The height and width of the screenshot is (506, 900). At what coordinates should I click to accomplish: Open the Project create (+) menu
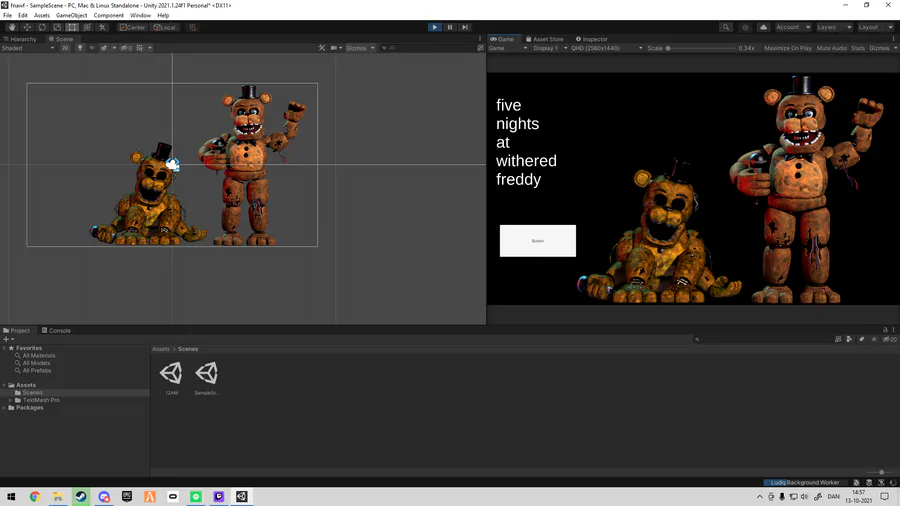click(8, 339)
